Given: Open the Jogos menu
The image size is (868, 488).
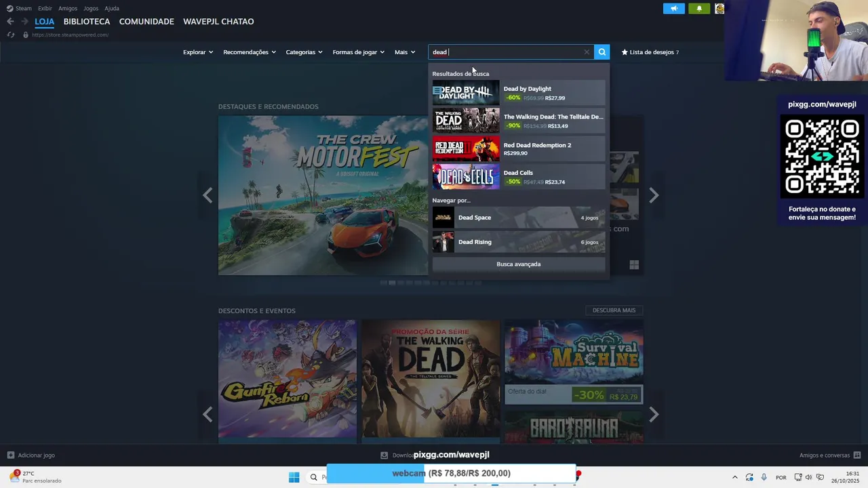Looking at the screenshot, I should click(91, 8).
